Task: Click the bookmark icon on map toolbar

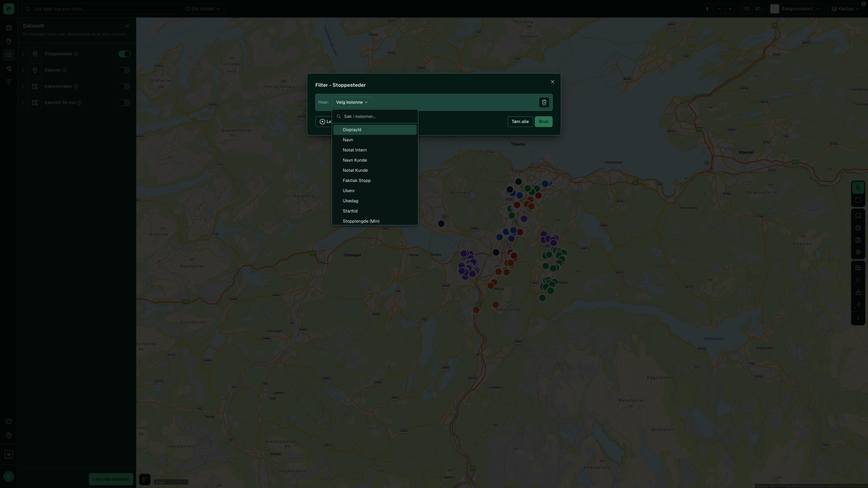Action: (858, 216)
